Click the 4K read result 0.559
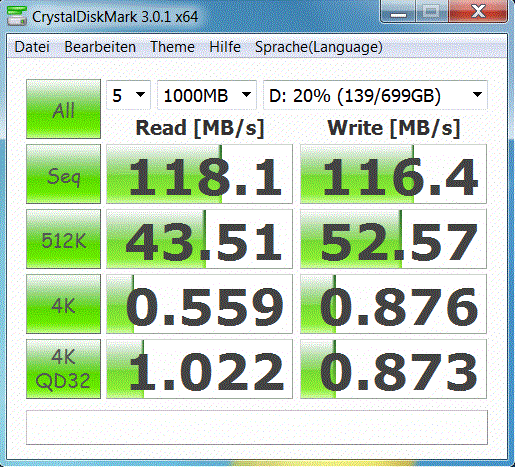 (x=199, y=304)
